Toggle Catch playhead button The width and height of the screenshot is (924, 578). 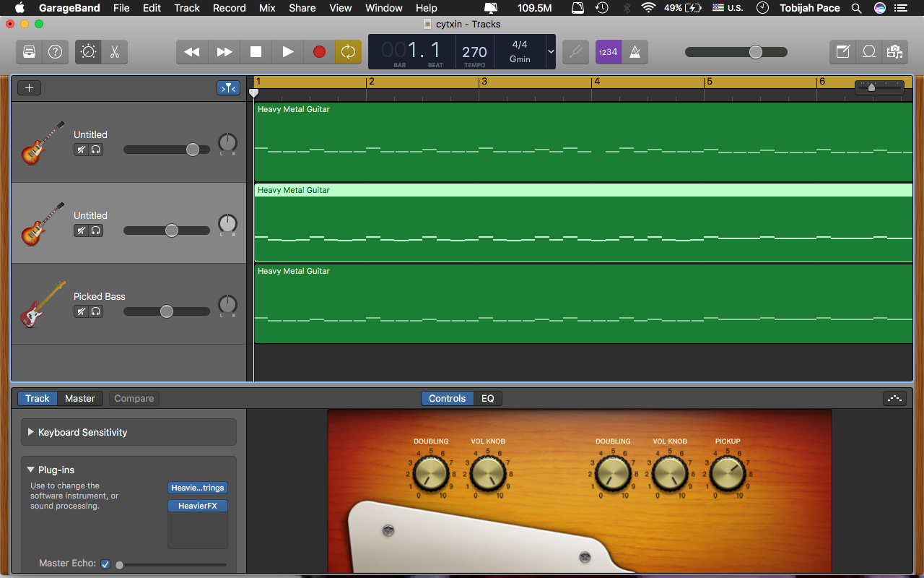[228, 88]
